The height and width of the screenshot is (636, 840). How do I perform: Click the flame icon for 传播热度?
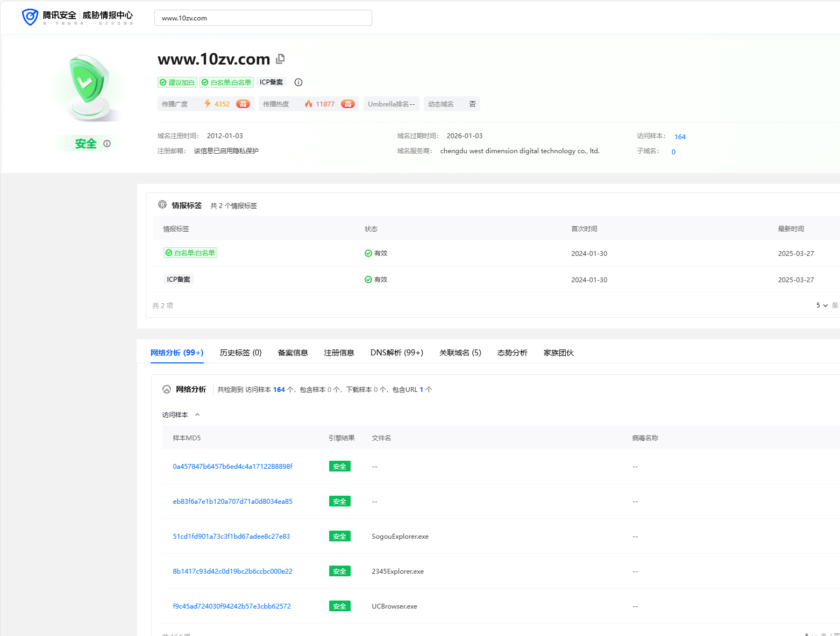tap(308, 104)
